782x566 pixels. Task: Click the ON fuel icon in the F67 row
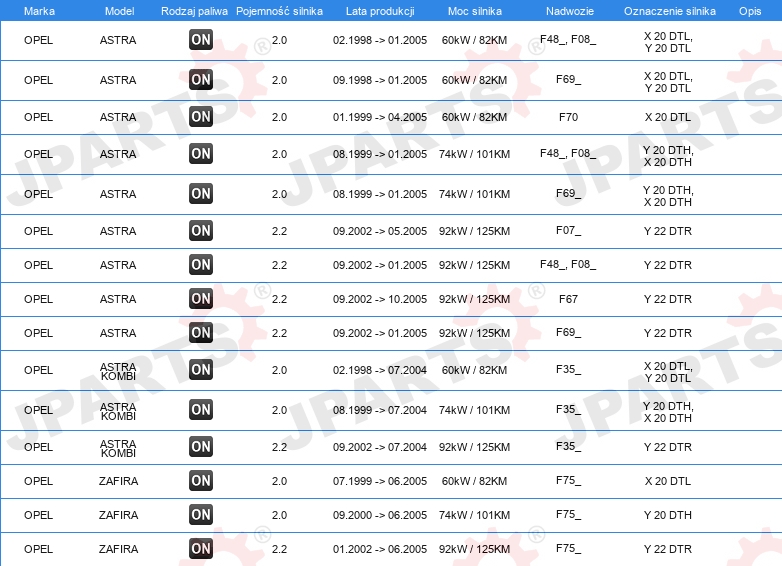tap(201, 299)
